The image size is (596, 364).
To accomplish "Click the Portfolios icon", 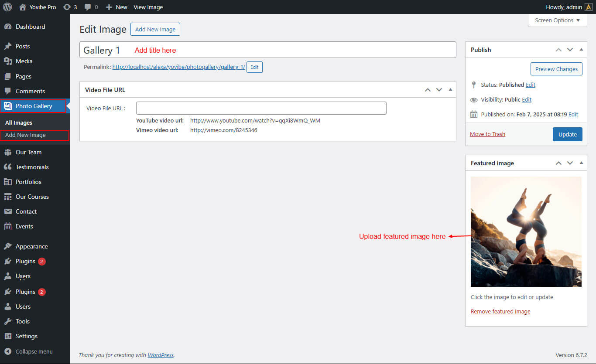I will point(8,182).
